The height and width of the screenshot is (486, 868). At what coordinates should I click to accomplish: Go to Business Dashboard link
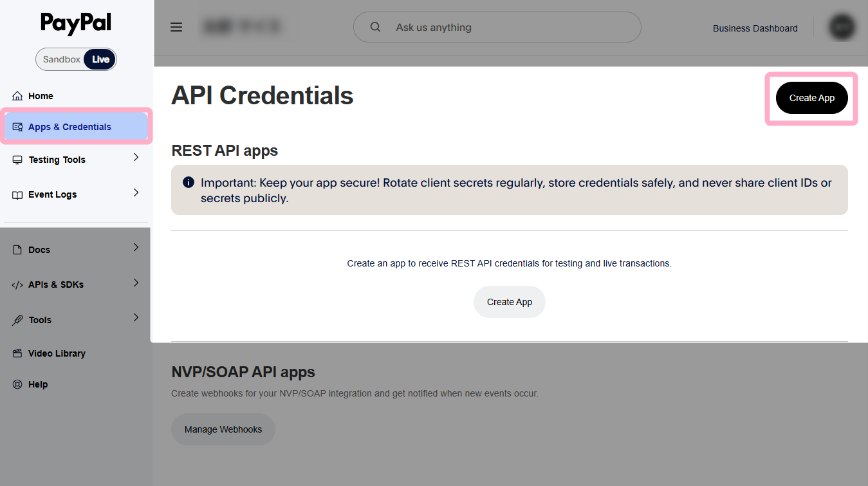tap(755, 28)
